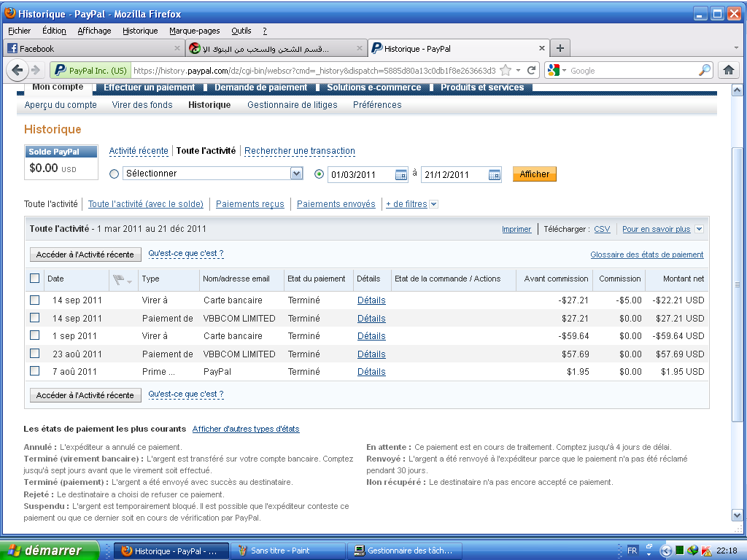747x560 pixels.
Task: Open Détails link for the 7 aoû 2011 row
Action: (371, 371)
